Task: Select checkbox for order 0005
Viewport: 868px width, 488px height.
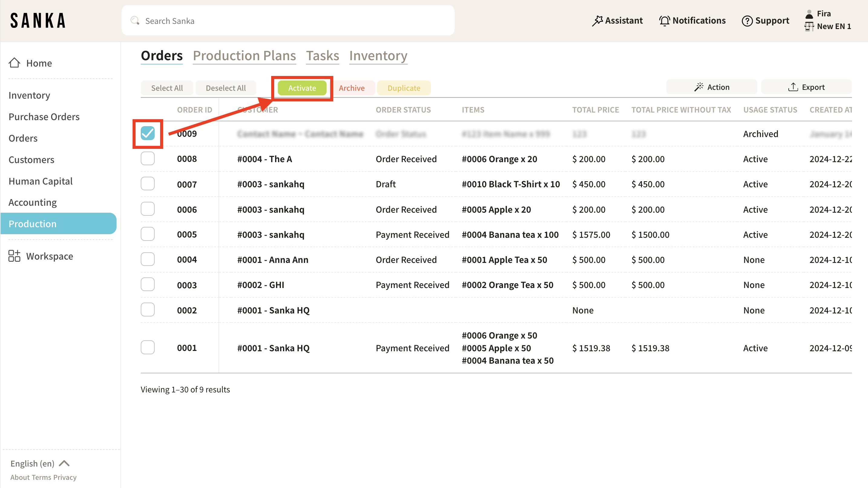Action: 148,234
